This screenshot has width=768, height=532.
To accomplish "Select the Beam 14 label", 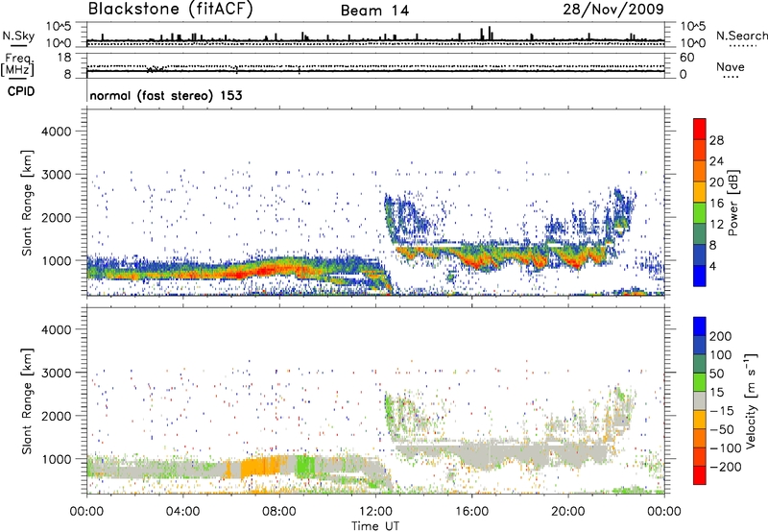I will [x=374, y=11].
